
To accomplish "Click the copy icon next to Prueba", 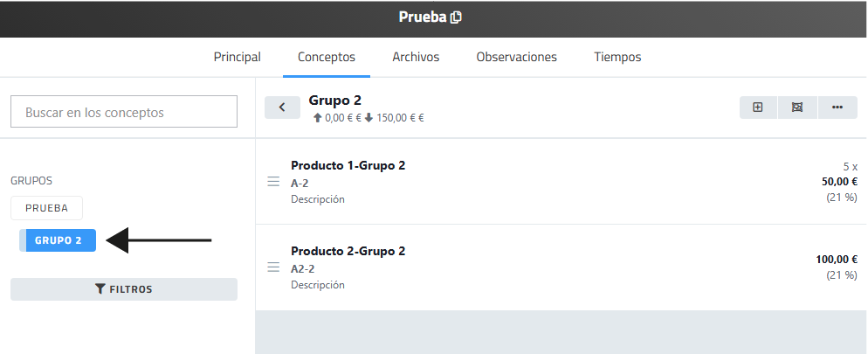I will pos(456,17).
